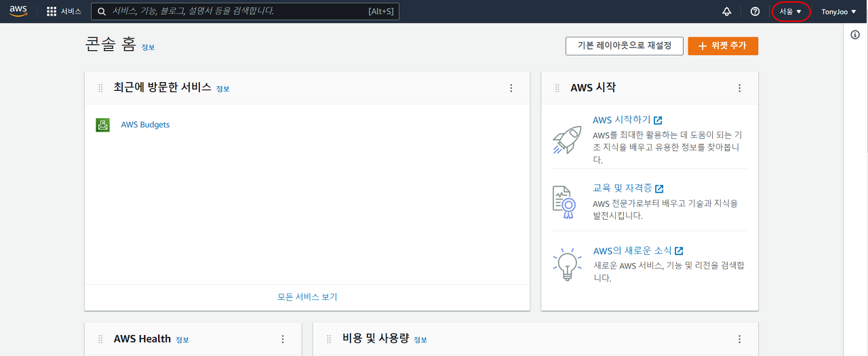
Task: Click external link icon beside AWS의 새로운 소식
Action: [x=679, y=251]
